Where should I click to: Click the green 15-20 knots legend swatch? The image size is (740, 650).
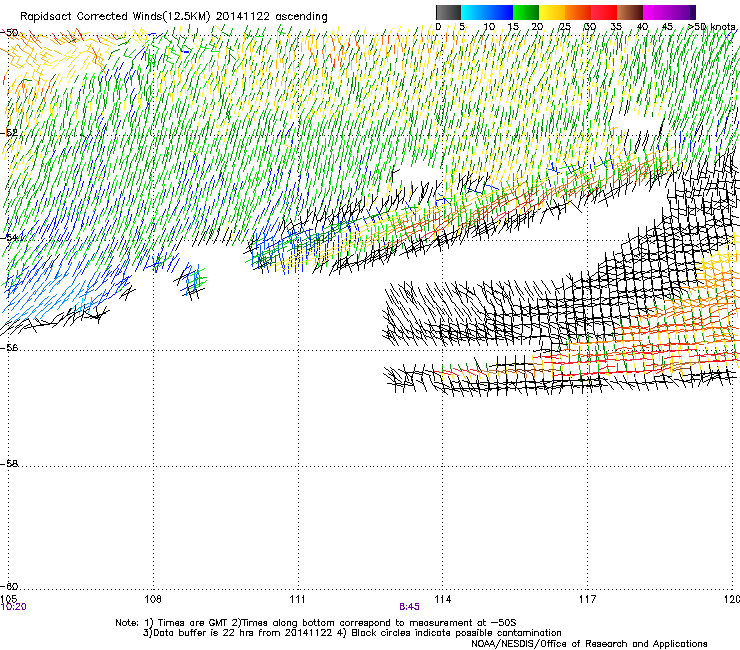tap(526, 12)
